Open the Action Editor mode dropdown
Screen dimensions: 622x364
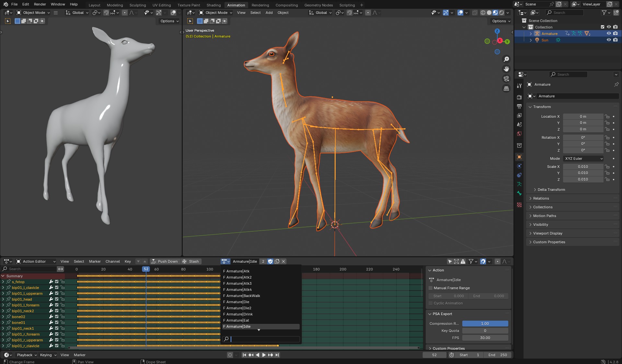point(36,261)
